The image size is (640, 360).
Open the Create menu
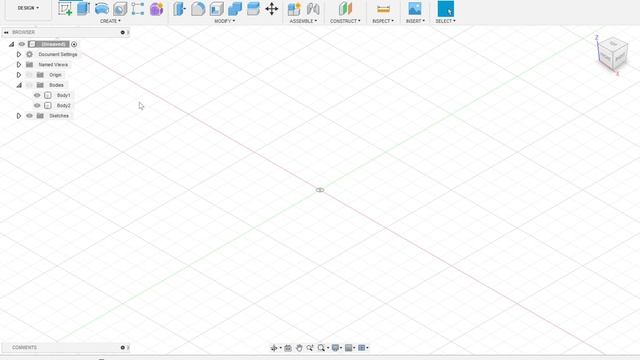pos(110,21)
